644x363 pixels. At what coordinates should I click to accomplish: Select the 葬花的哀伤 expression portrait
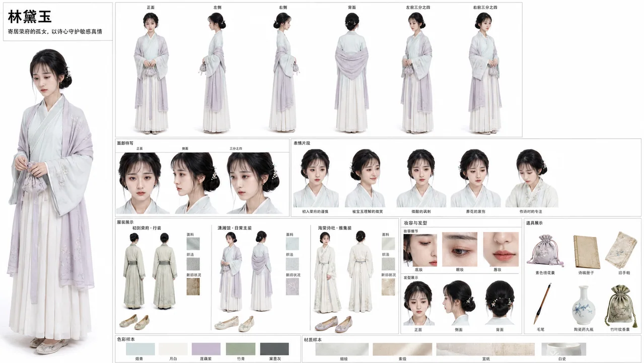click(x=475, y=178)
